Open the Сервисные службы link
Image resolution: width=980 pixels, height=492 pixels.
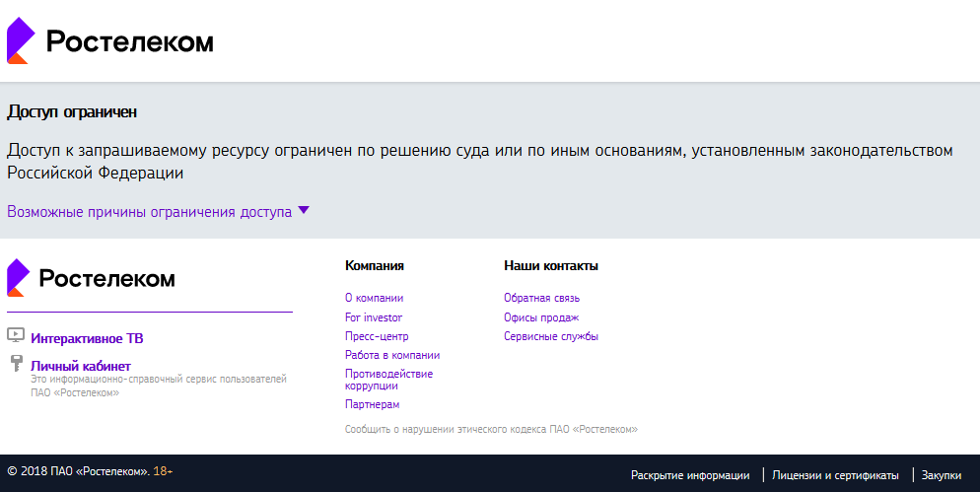click(551, 336)
